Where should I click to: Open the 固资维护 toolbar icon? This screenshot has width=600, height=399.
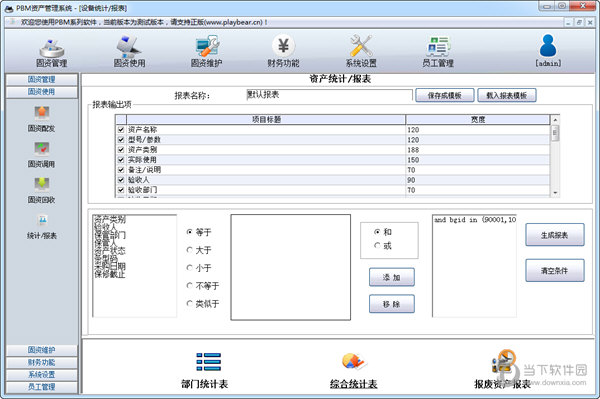click(x=207, y=47)
